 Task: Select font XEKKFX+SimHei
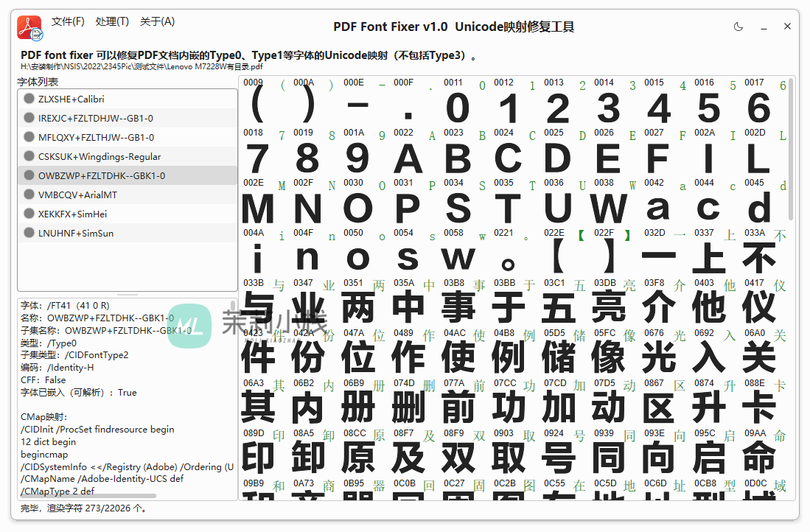pos(128,214)
